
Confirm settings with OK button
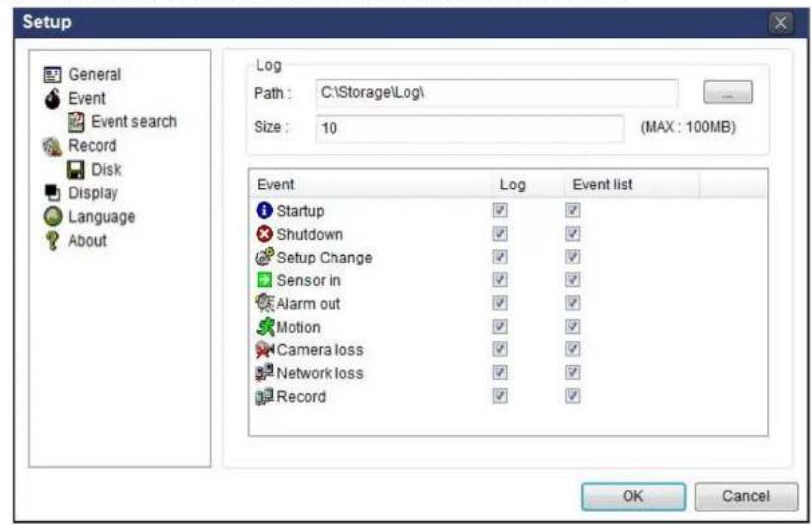(632, 496)
